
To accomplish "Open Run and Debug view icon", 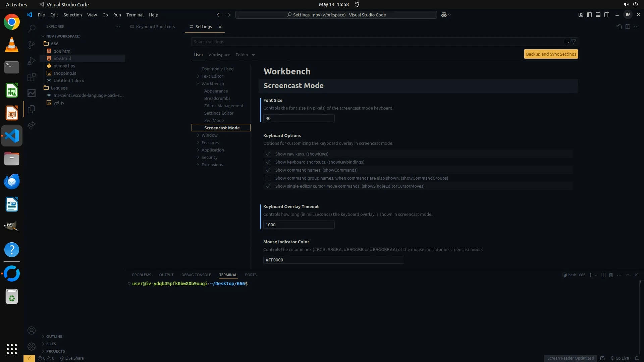I will pyautogui.click(x=32, y=61).
